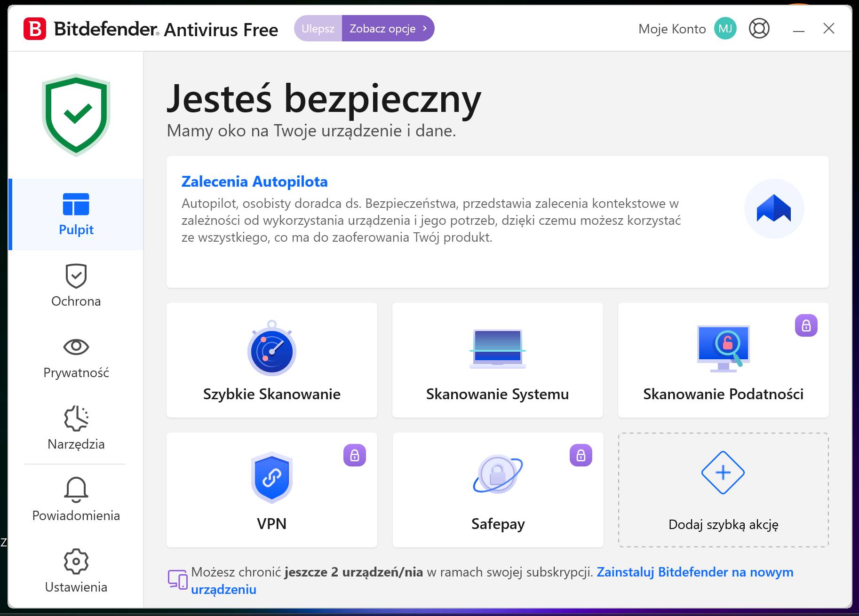Click the Skanowanie Podatności monitor icon
The image size is (859, 616).
[x=723, y=348]
